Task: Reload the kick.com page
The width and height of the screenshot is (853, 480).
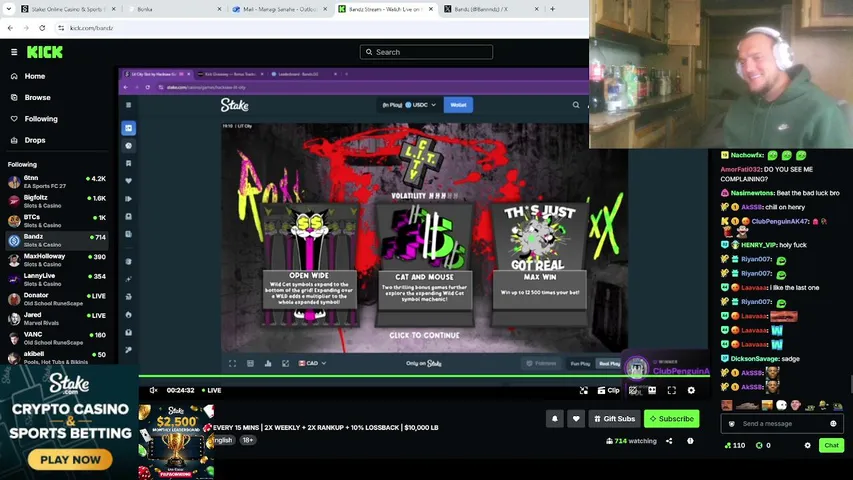Action: pyautogui.click(x=42, y=28)
